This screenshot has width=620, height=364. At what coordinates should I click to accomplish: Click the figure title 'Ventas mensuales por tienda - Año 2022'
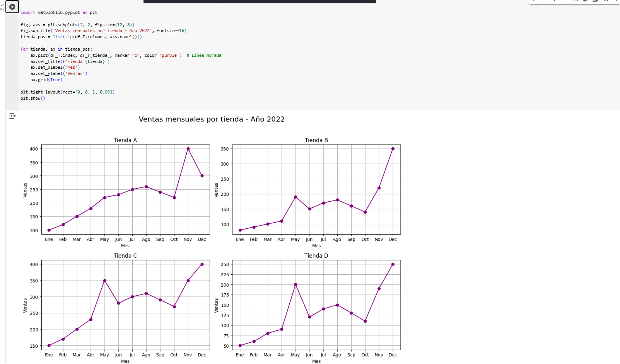tap(212, 119)
